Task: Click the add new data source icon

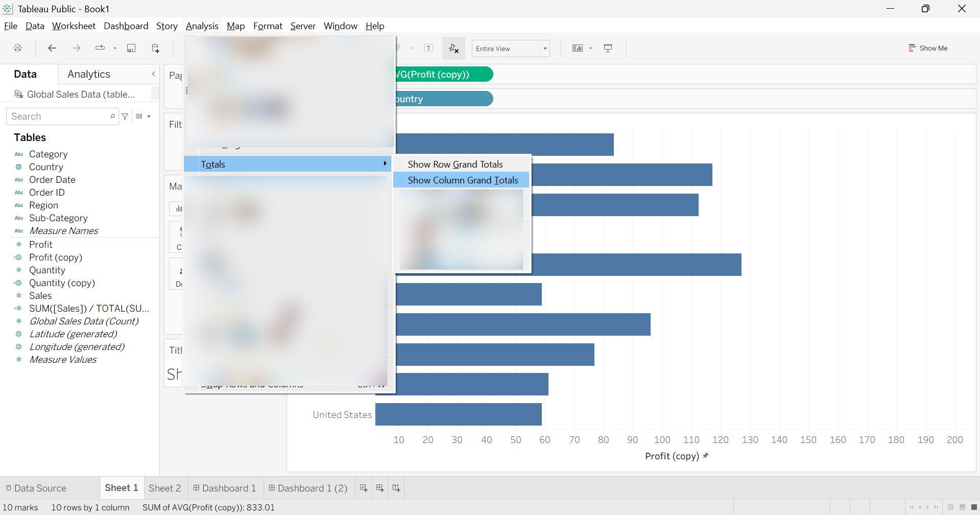Action: coord(156,48)
